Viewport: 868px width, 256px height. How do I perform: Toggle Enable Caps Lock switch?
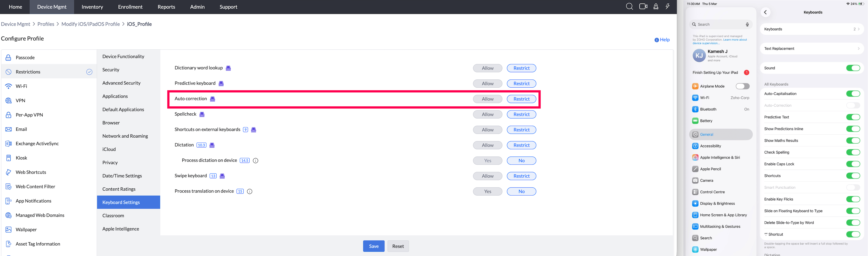853,164
